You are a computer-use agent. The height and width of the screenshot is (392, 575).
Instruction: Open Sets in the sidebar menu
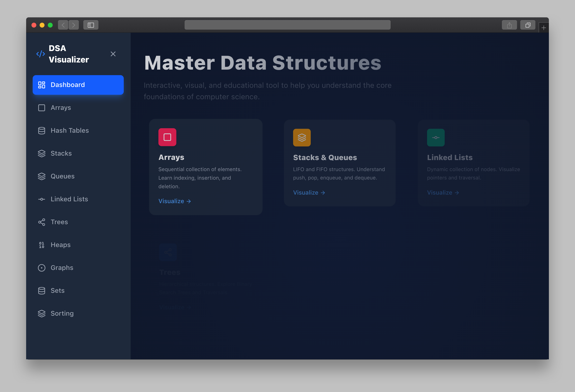tap(78, 291)
